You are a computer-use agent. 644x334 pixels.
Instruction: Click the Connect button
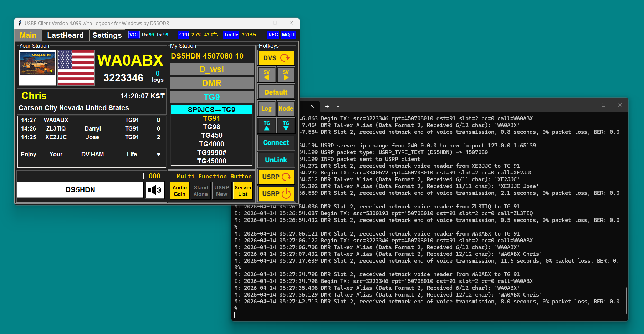coord(276,143)
